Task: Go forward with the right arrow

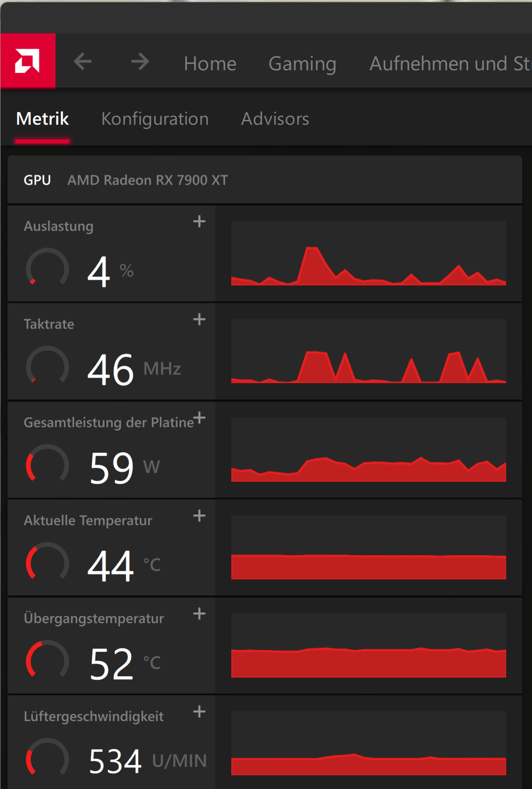Action: [x=140, y=62]
